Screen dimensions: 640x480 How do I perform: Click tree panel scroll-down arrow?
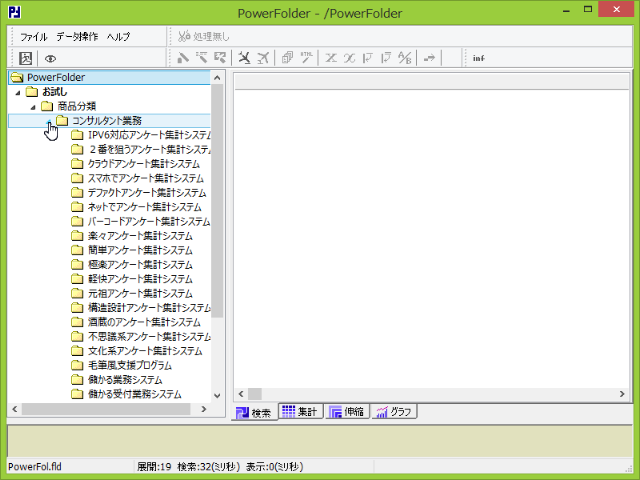tap(217, 396)
